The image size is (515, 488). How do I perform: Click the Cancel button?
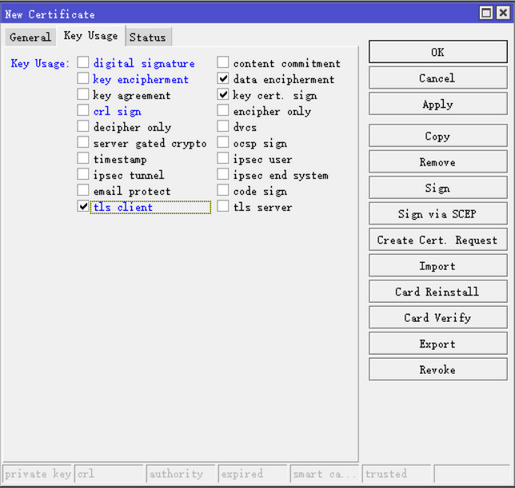coord(438,78)
